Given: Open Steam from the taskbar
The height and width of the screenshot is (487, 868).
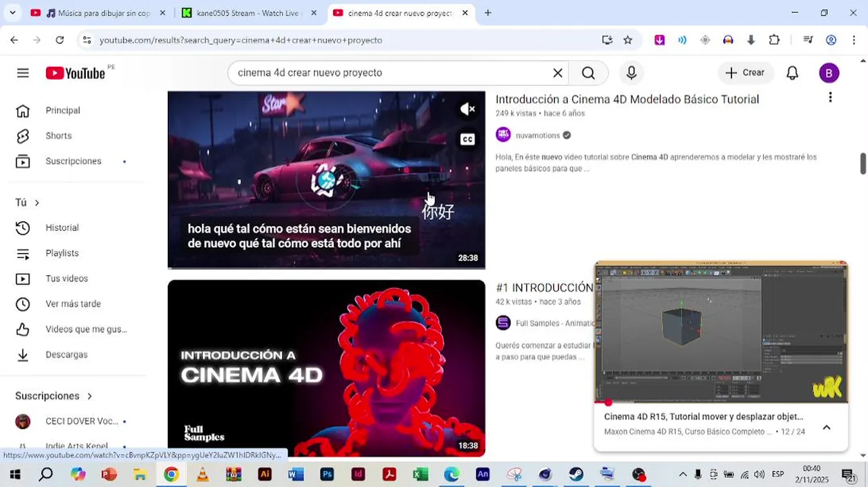Looking at the screenshot, I should 575,474.
